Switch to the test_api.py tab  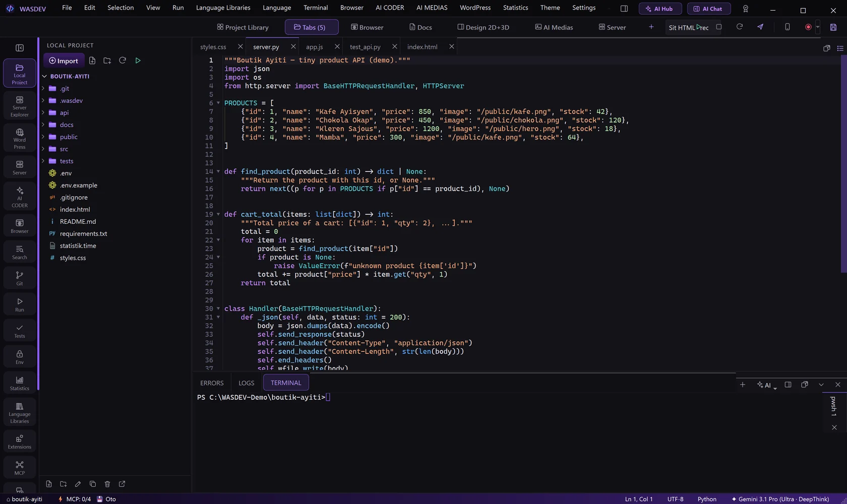pos(365,47)
